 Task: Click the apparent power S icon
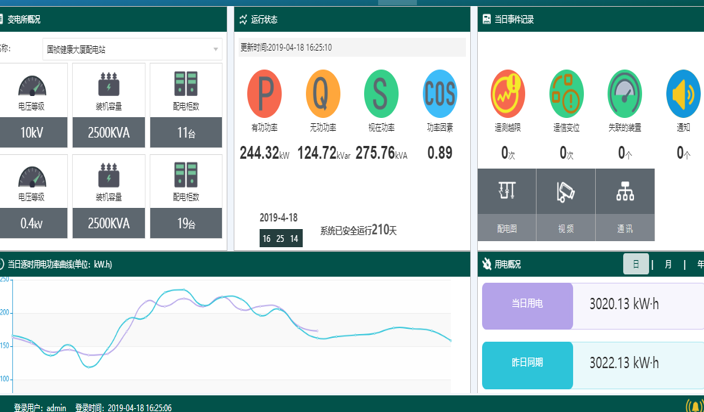pyautogui.click(x=381, y=93)
